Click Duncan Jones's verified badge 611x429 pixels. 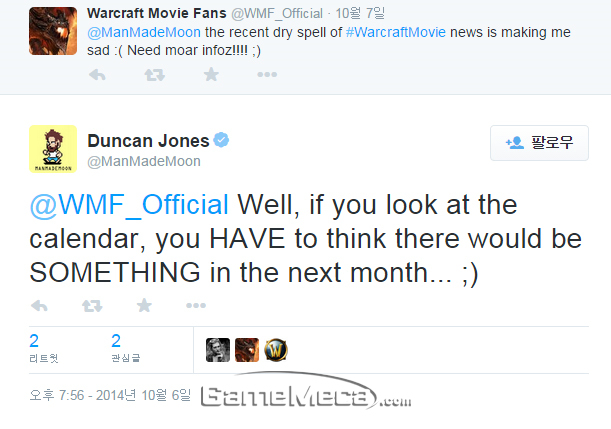pos(222,140)
